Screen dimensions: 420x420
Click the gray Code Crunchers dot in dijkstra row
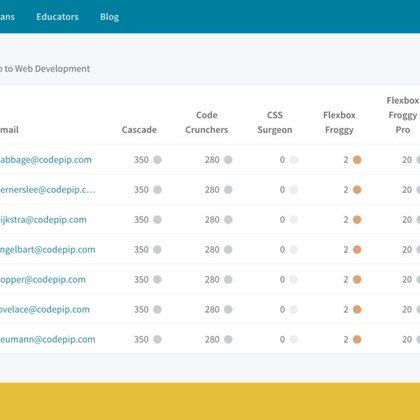click(228, 220)
